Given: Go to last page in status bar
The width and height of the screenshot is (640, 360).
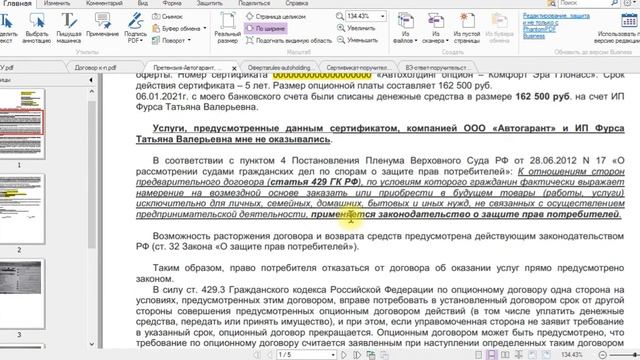Looking at the screenshot, I should pos(357,355).
